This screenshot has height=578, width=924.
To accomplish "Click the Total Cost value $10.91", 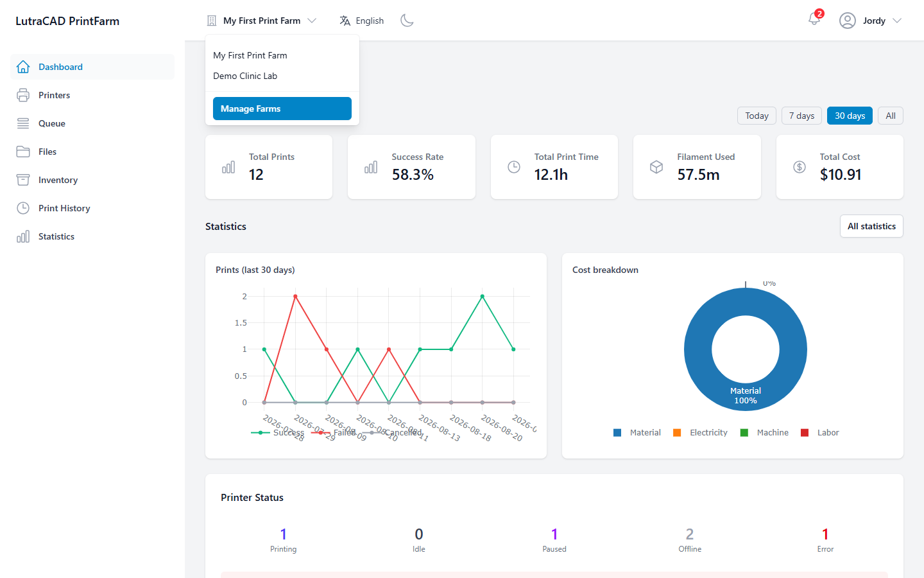I will [841, 175].
